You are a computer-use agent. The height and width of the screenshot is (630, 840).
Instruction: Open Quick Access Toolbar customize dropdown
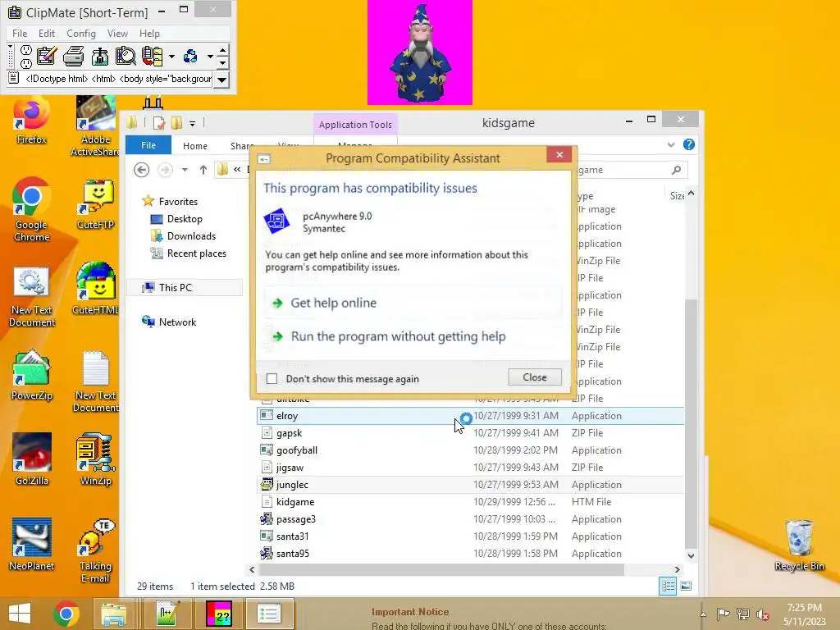click(192, 123)
